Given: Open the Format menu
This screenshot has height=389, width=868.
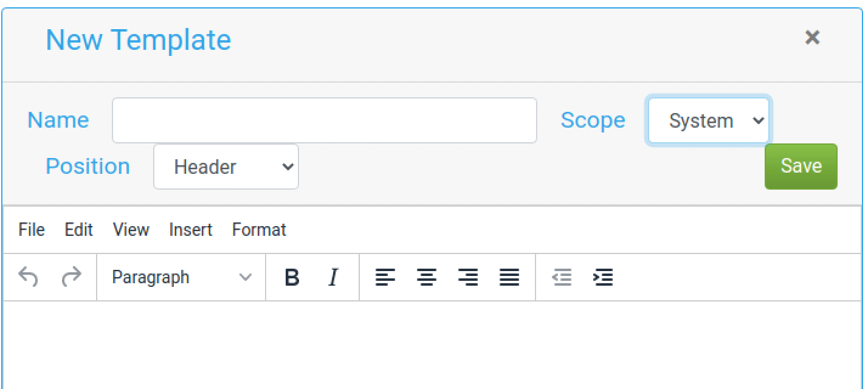Looking at the screenshot, I should (x=259, y=230).
